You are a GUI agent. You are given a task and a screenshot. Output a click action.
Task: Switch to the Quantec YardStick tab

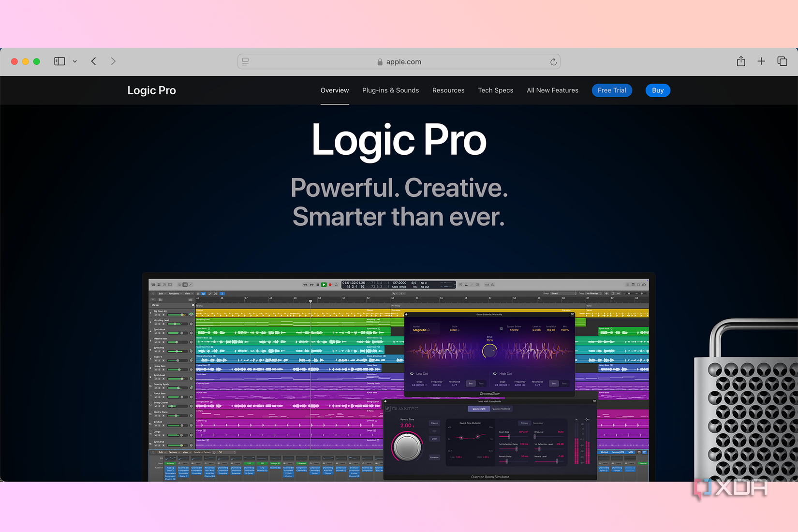(501, 409)
